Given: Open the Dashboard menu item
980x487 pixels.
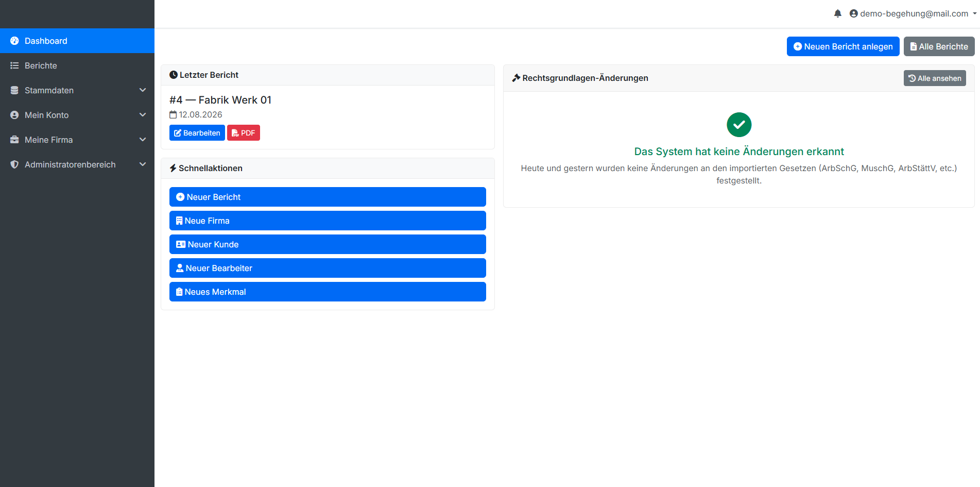Looking at the screenshot, I should pos(77,41).
